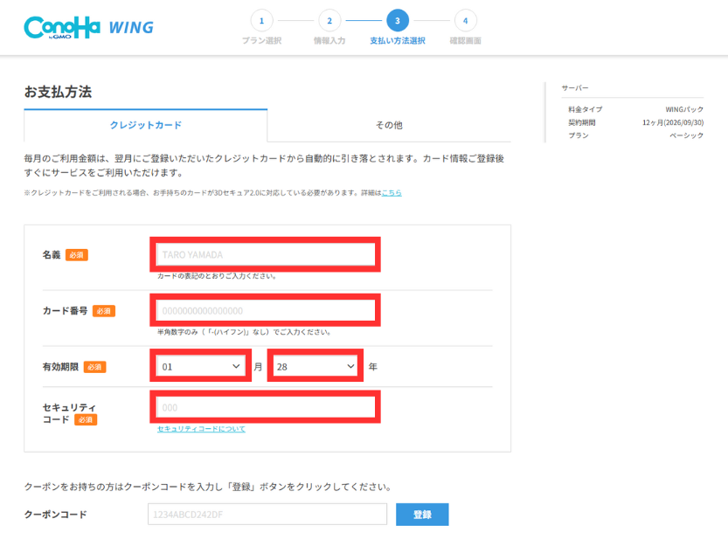Viewport: 728px width, 560px height.
Task: Focus the cardholder name field
Action: tap(265, 255)
